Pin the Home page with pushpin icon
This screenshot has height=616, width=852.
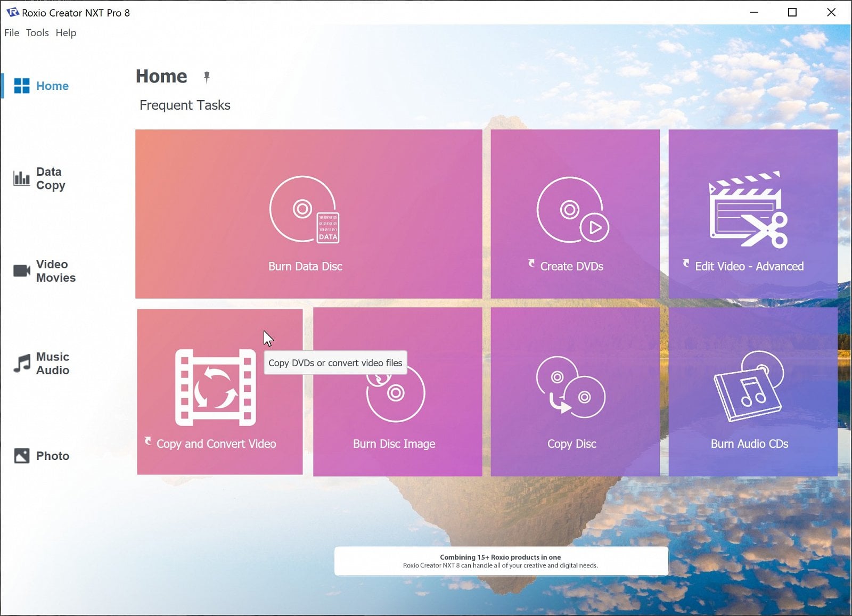[x=207, y=77]
